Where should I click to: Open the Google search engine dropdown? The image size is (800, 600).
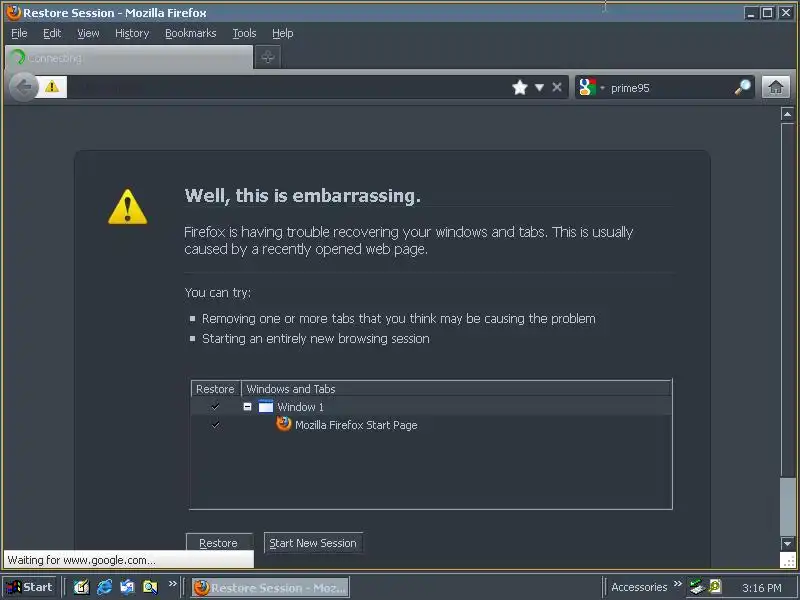click(591, 88)
